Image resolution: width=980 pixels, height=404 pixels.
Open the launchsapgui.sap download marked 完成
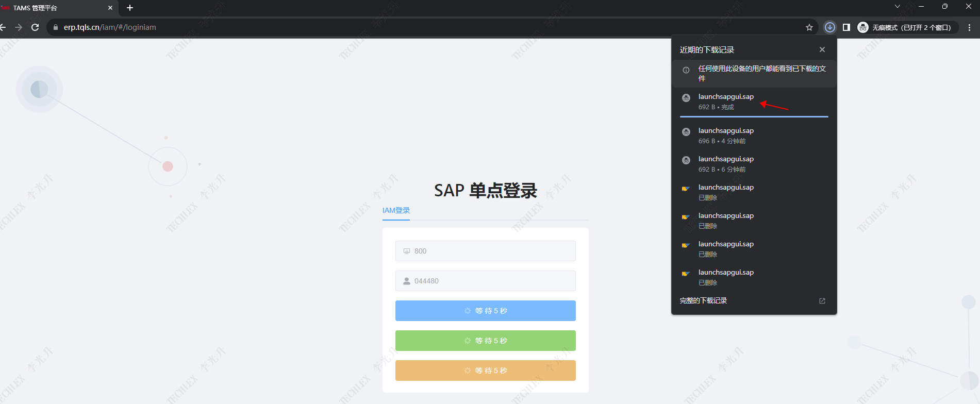point(754,102)
